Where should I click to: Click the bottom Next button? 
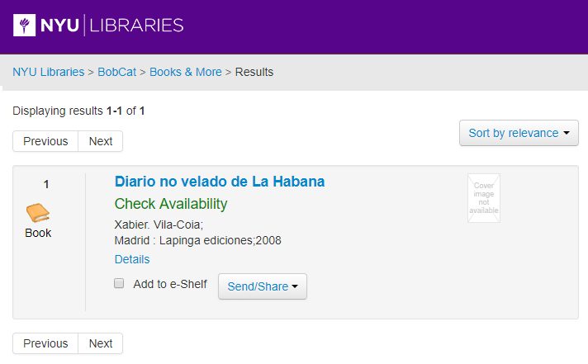(x=101, y=343)
